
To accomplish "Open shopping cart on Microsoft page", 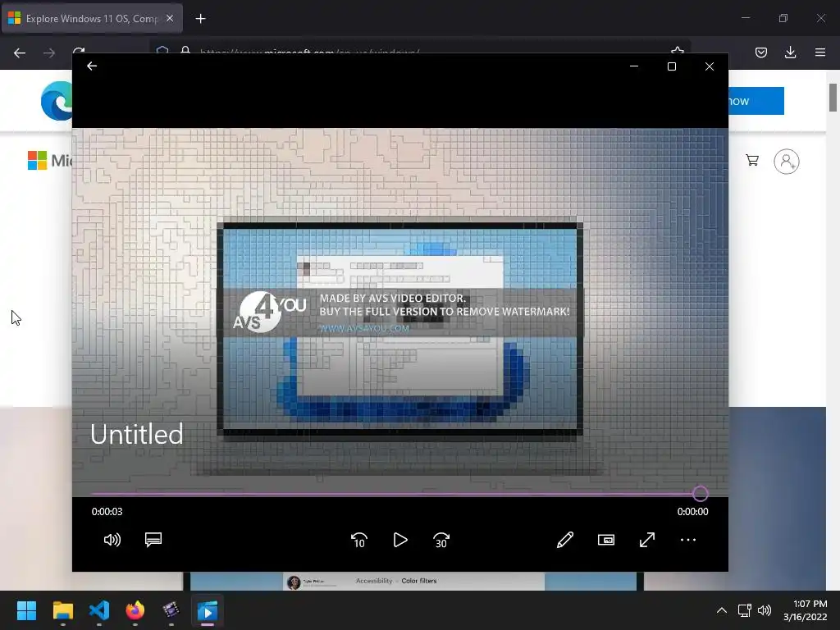I will tap(752, 160).
